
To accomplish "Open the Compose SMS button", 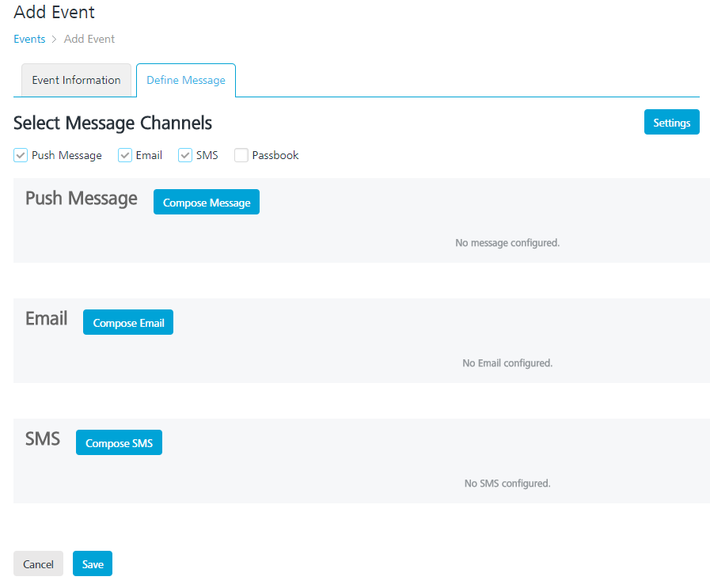I will pyautogui.click(x=119, y=443).
